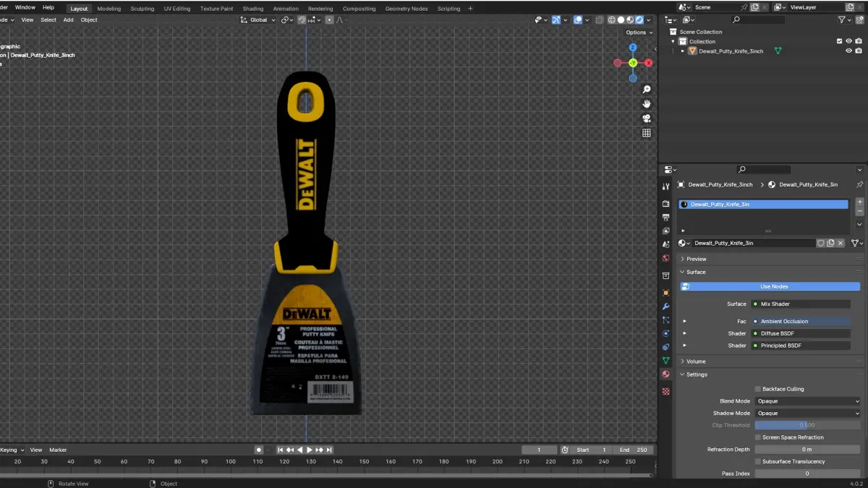Open Scene properties tab icon
The width and height of the screenshot is (868, 488).
(665, 244)
